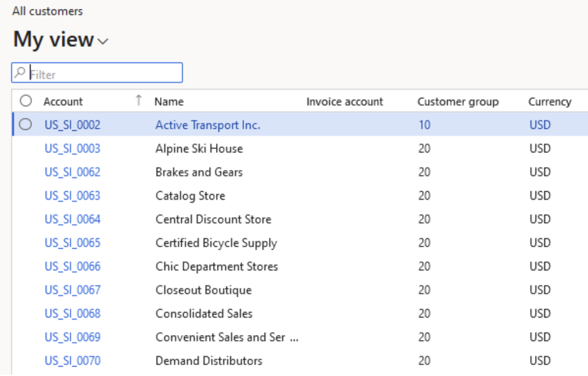Follow the US_SI_0070 account link
The width and height of the screenshot is (588, 376).
pos(73,361)
